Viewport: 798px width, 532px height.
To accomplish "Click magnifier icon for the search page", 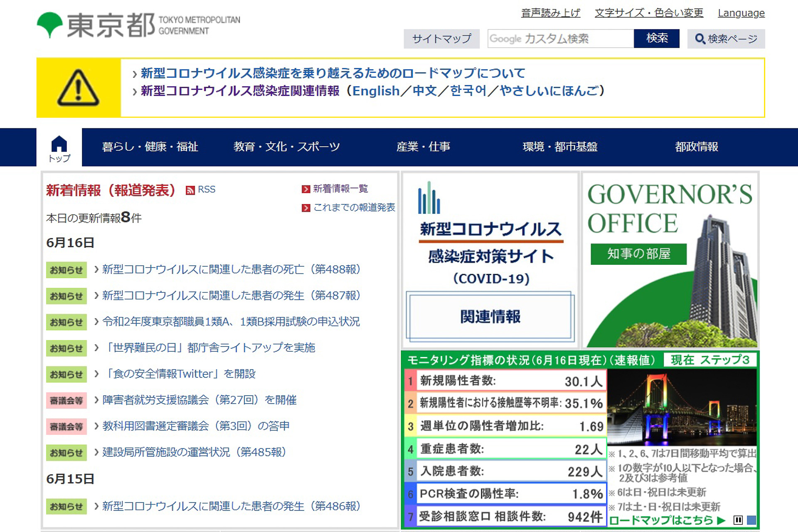I will pyautogui.click(x=700, y=39).
